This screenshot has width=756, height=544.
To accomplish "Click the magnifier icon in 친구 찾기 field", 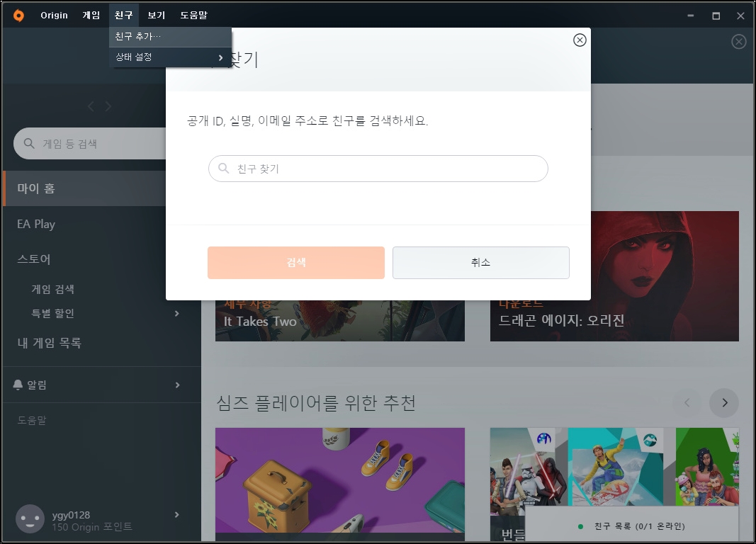I will point(223,168).
